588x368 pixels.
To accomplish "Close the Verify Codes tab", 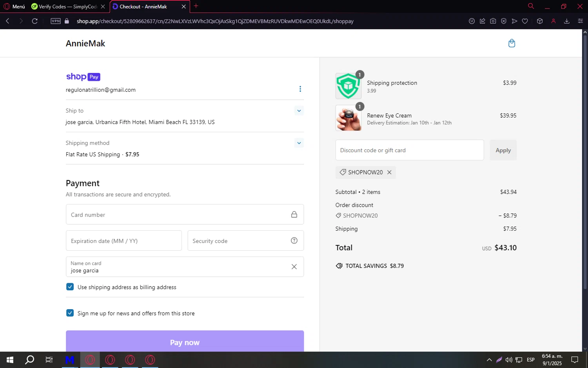I will tap(103, 7).
